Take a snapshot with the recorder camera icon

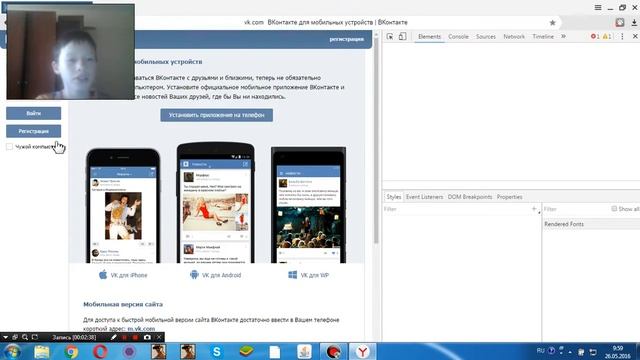point(147,337)
